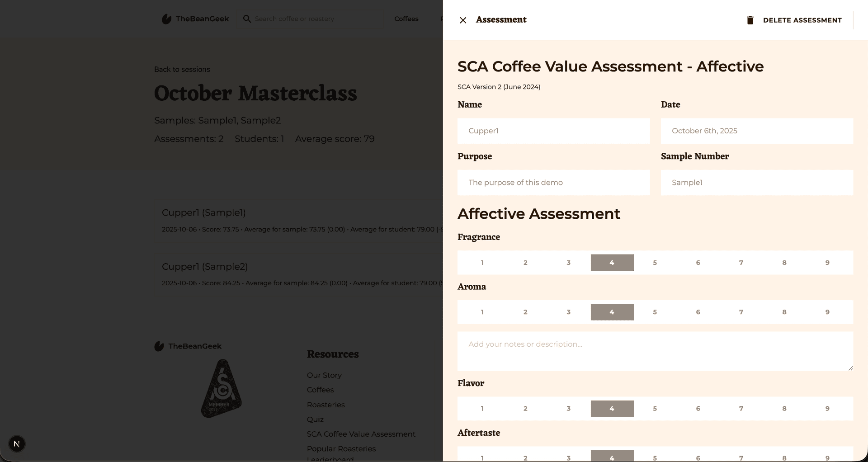Open the Coffees navigation menu item
The image size is (868, 462).
point(406,19)
